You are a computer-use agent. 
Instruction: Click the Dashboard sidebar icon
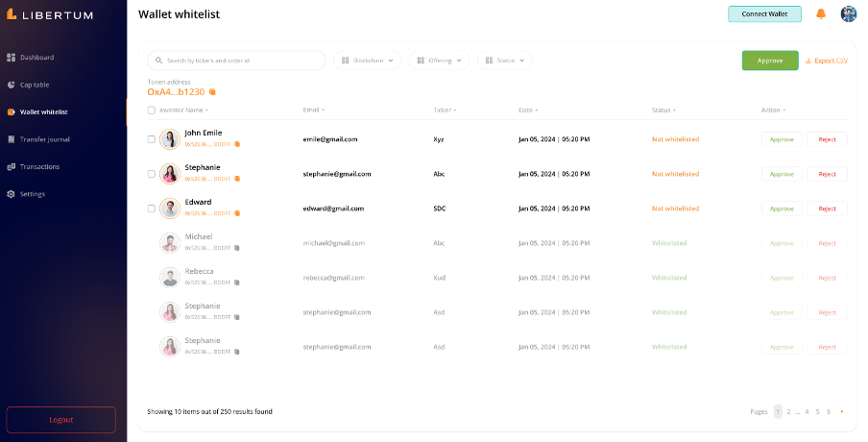(12, 58)
